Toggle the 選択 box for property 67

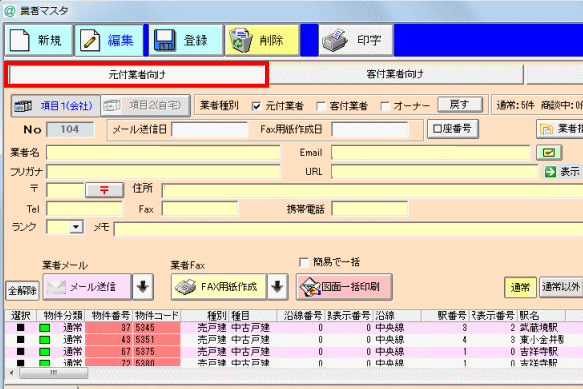tap(20, 351)
